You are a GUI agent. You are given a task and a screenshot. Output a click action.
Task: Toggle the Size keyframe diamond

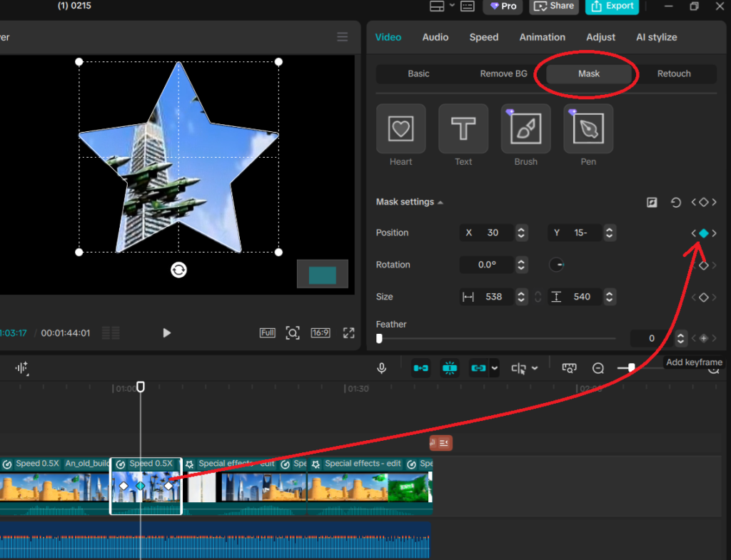703,297
